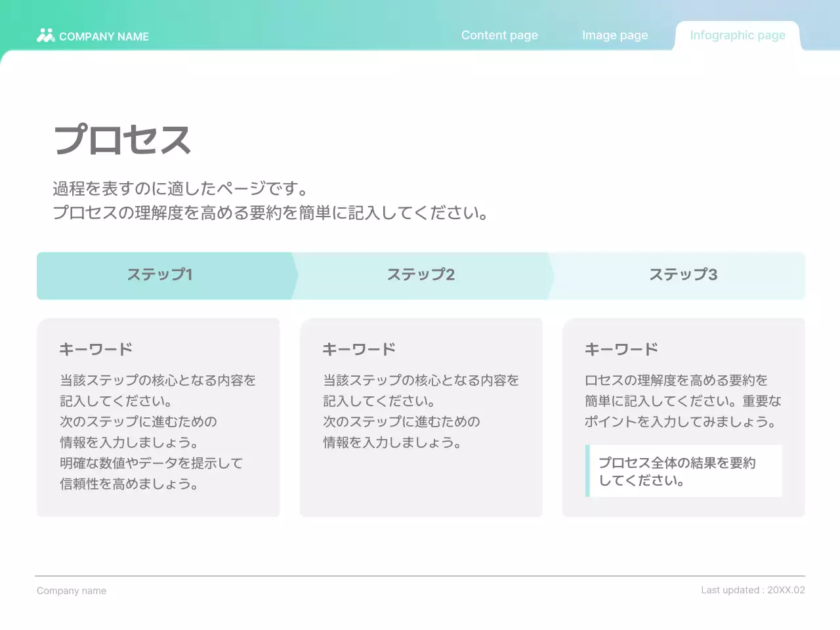
Task: Select the Infographic page tab
Action: [737, 35]
